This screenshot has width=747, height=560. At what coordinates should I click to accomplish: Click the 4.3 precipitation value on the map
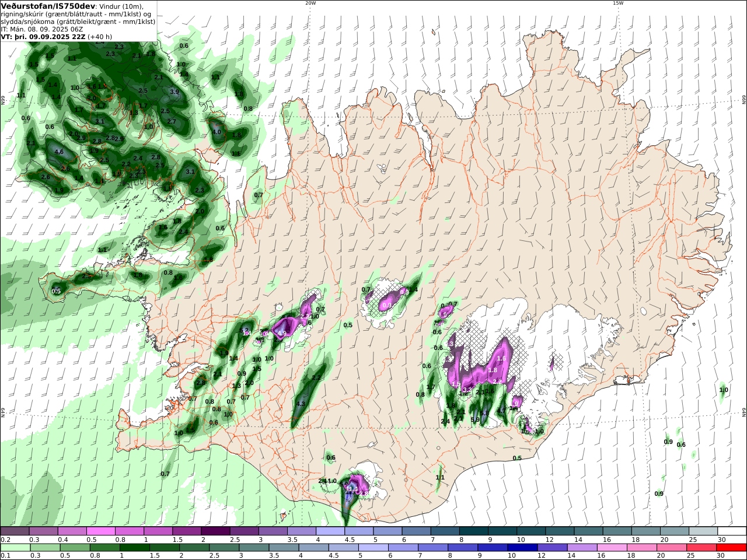point(301,404)
